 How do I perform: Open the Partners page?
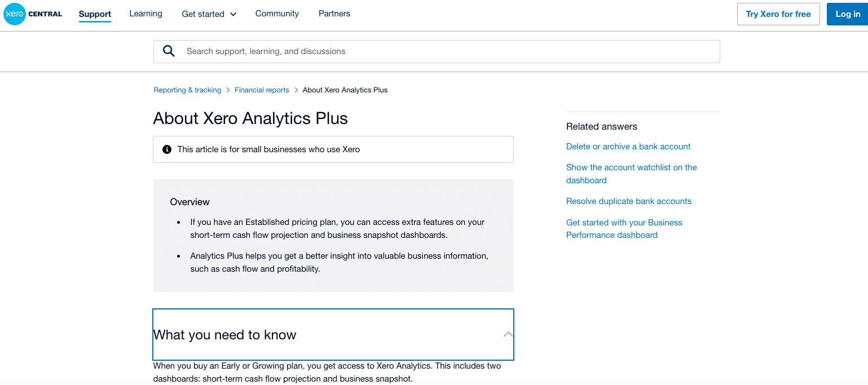(334, 14)
